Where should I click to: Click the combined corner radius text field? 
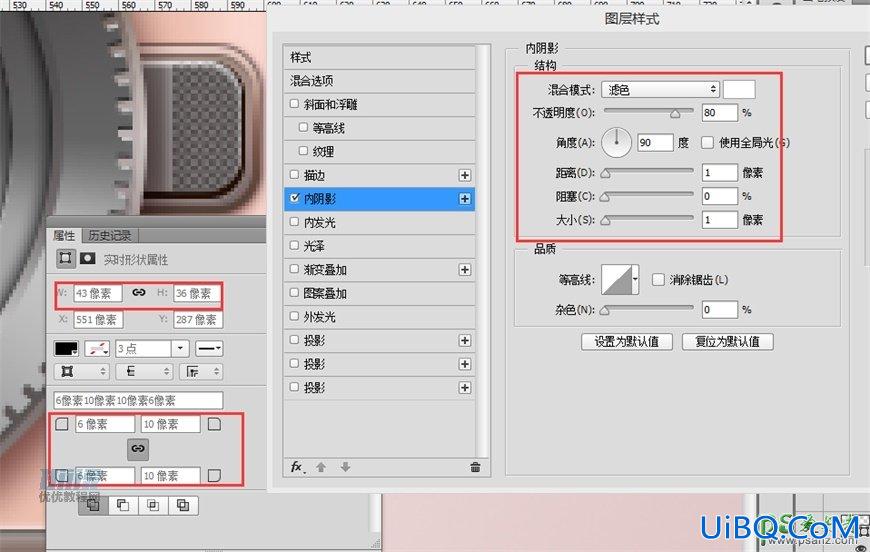pos(139,400)
